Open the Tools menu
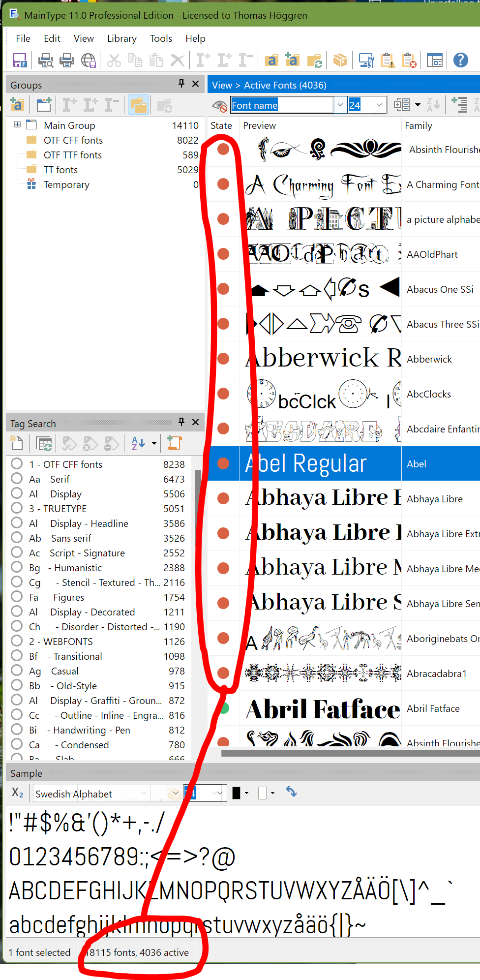Screen dimensions: 480x980 point(161,38)
